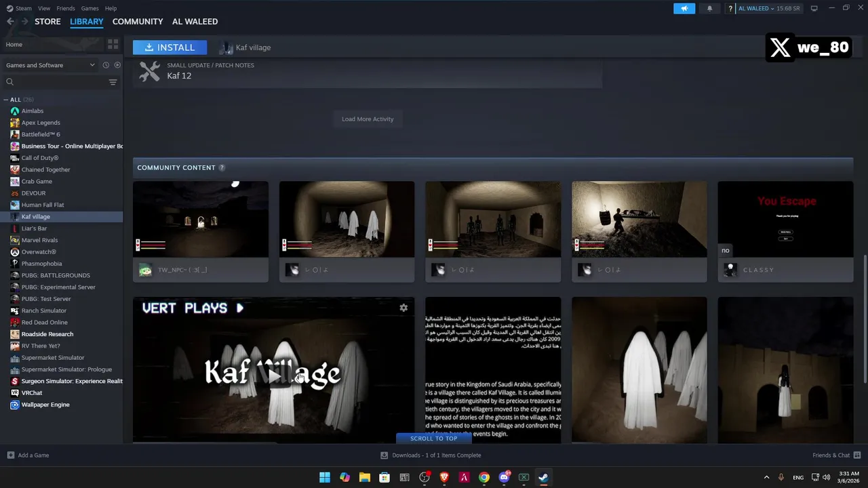Screen dimensions: 868x488
Task: Select Red Dead Online in the list
Action: (61, 323)
